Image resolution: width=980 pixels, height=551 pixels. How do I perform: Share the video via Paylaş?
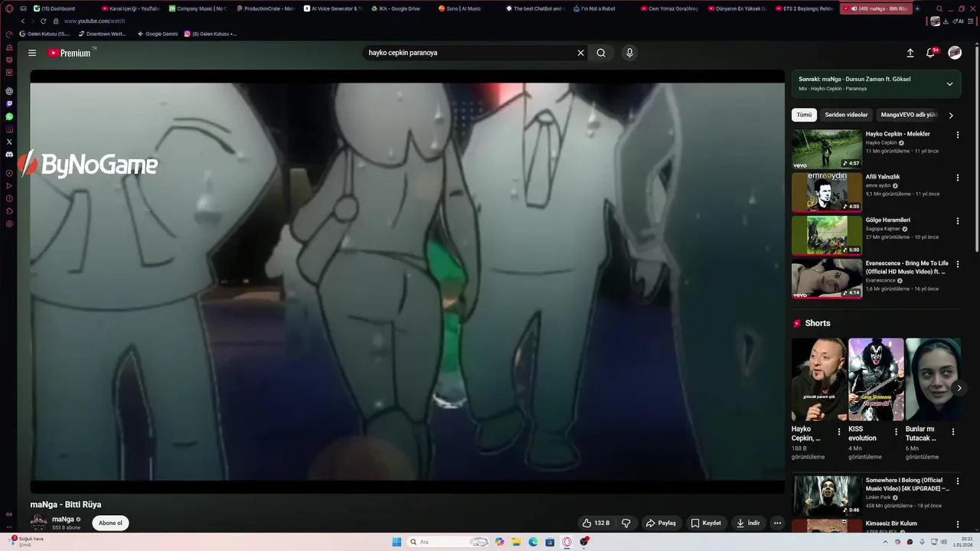(661, 523)
